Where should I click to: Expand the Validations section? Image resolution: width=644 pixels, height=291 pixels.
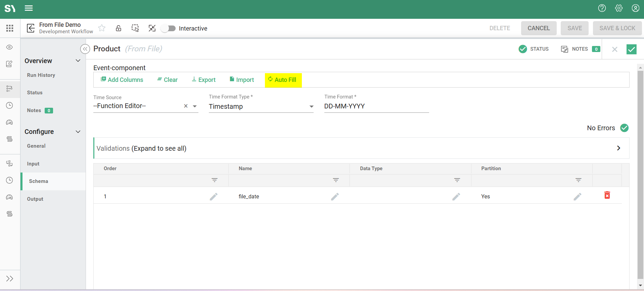[618, 148]
